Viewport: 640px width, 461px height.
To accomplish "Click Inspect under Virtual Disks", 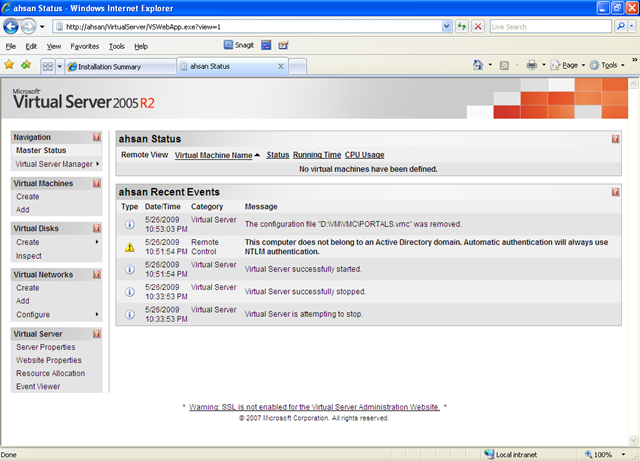I will coord(29,256).
